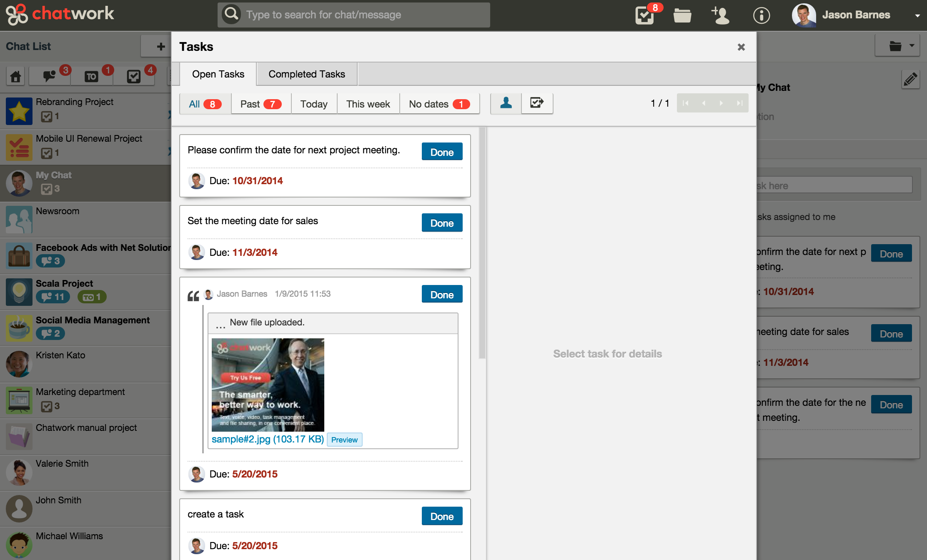Click the add contact icon

click(x=720, y=15)
